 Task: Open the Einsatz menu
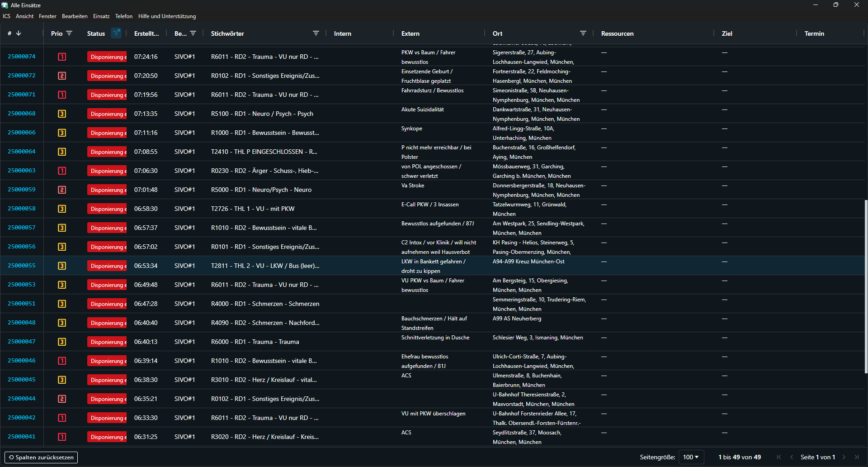pyautogui.click(x=101, y=16)
